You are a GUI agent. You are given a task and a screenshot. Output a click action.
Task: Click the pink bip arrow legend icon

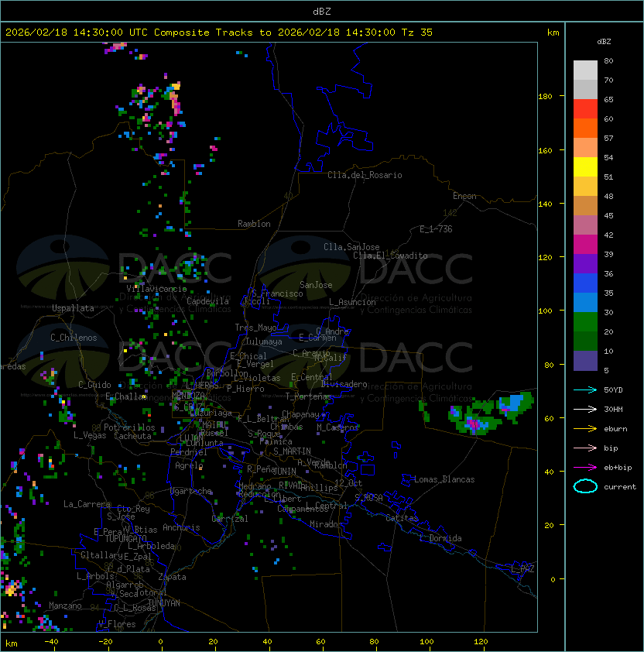585,448
